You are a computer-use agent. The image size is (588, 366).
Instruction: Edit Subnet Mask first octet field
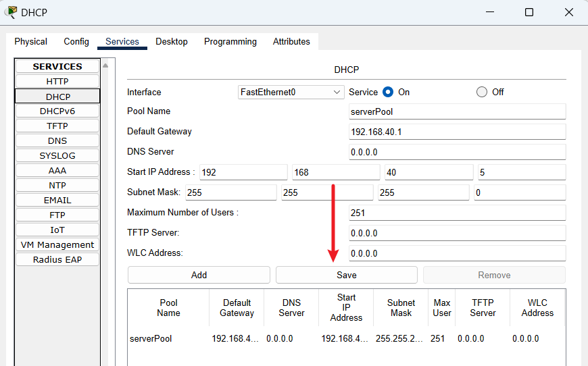click(x=231, y=192)
